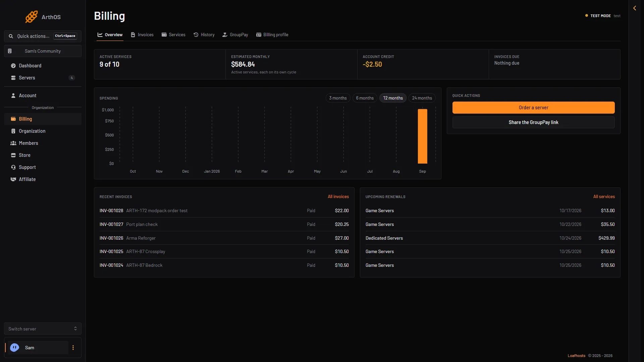
Task: Open the Switch server dropdown
Action: (x=43, y=329)
